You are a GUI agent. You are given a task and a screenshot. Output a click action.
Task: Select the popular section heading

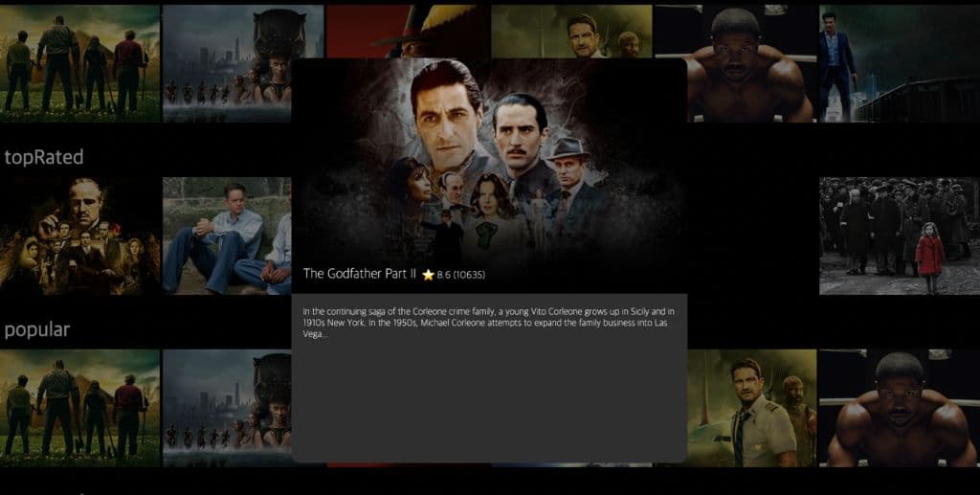pyautogui.click(x=37, y=330)
